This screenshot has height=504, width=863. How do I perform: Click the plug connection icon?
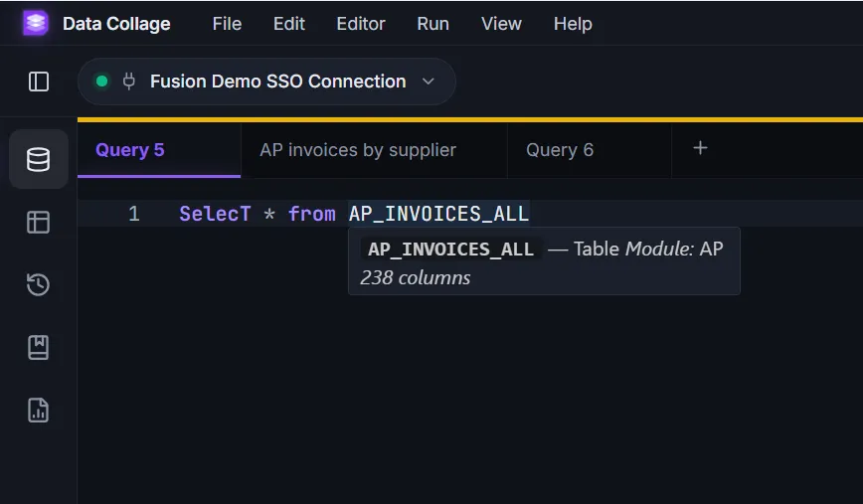click(x=129, y=82)
